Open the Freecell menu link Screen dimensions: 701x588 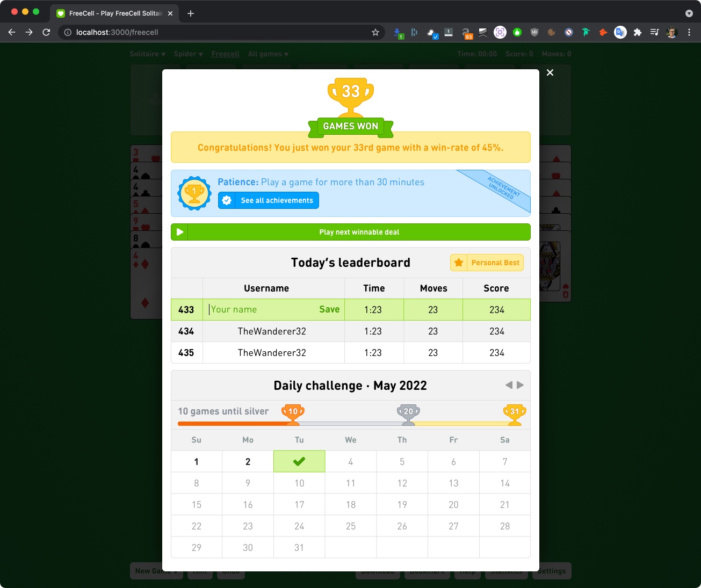pos(225,54)
